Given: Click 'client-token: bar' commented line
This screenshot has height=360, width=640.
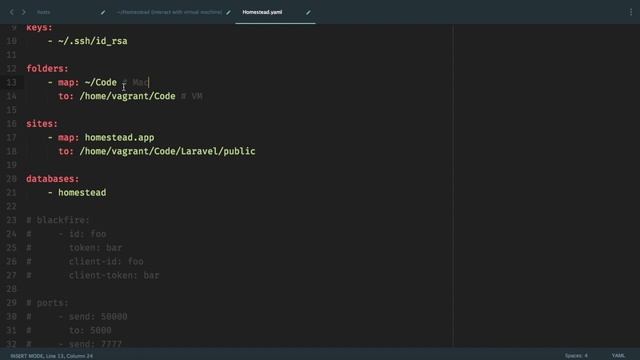Looking at the screenshot, I should [x=114, y=276].
